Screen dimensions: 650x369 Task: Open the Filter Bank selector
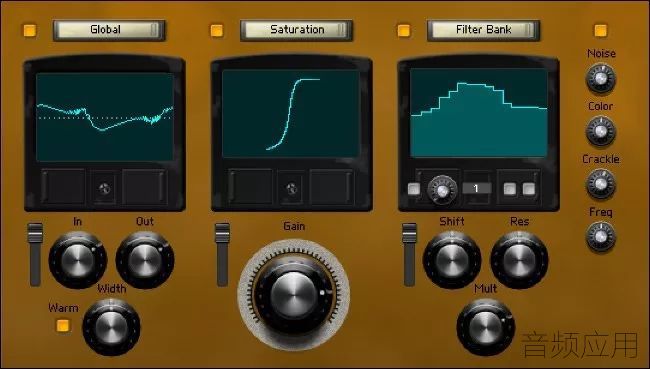[483, 30]
